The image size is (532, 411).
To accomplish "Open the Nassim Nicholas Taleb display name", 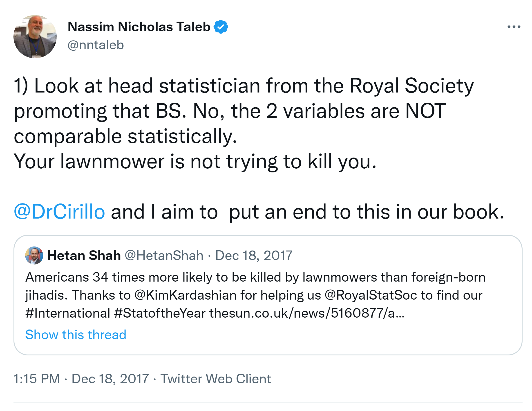I will click(139, 27).
